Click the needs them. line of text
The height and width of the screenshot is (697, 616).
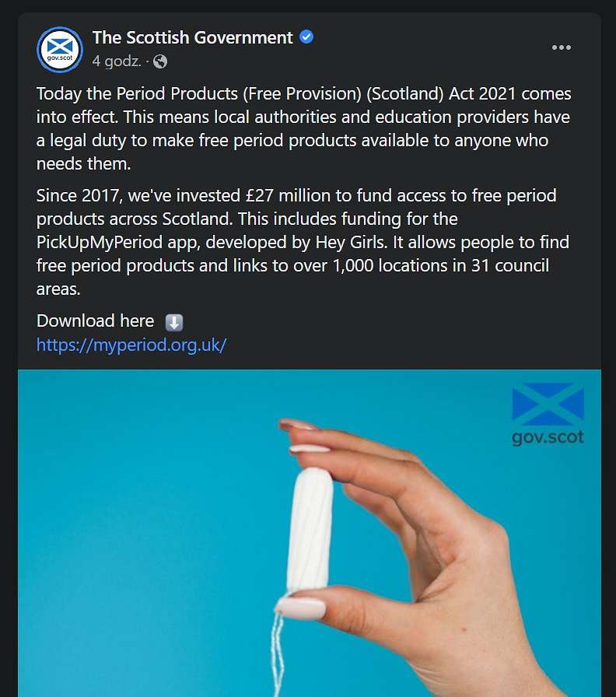click(83, 163)
